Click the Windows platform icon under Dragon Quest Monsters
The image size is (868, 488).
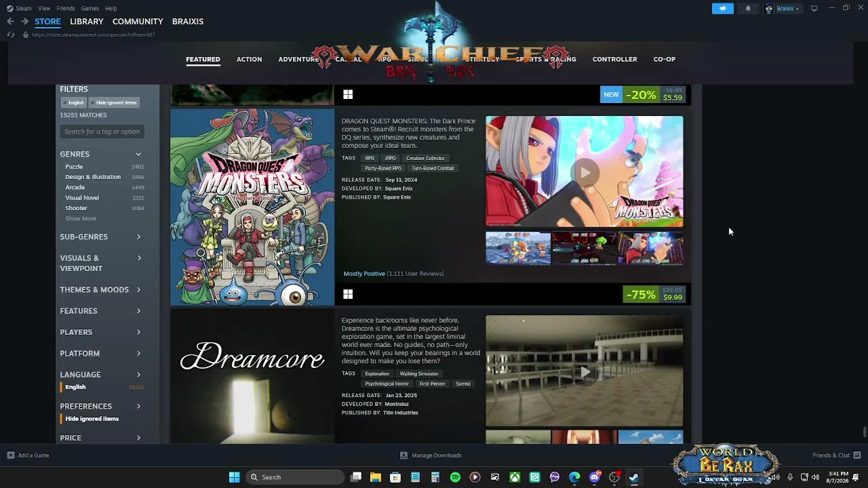348,294
